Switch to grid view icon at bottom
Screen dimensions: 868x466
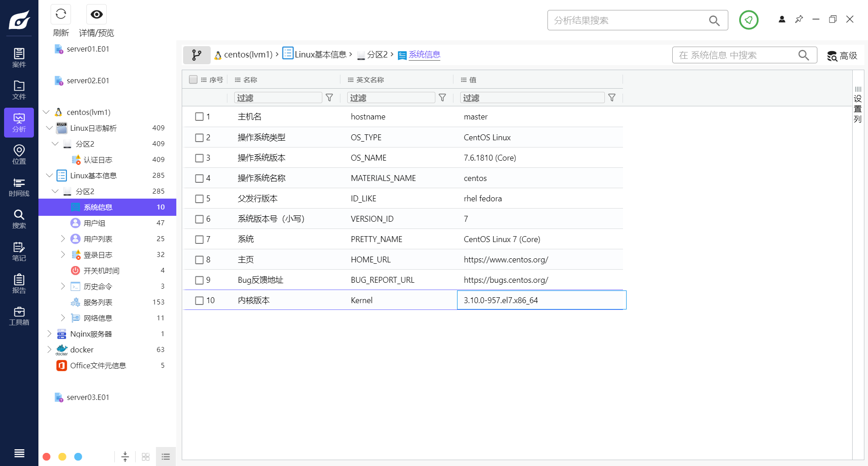(x=146, y=456)
